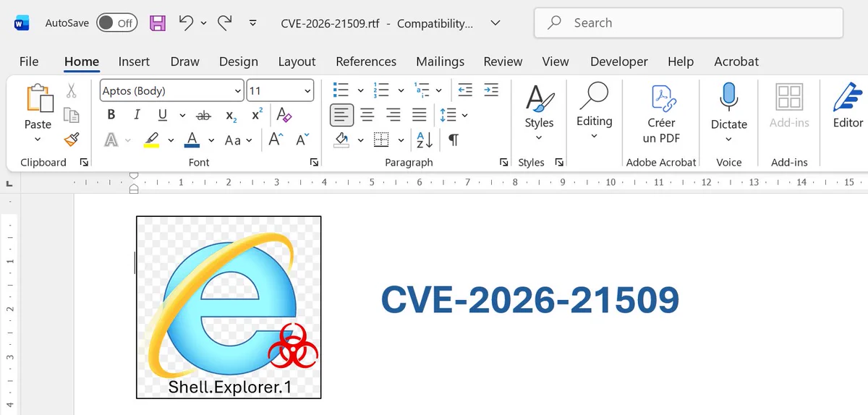This screenshot has width=868, height=415.
Task: Toggle Justify alignment
Action: click(420, 115)
